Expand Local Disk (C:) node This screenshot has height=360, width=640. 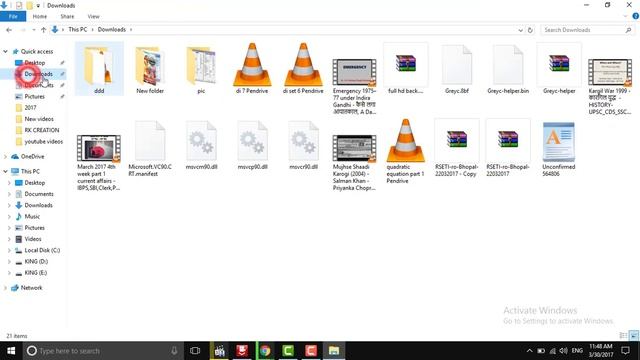click(9, 250)
